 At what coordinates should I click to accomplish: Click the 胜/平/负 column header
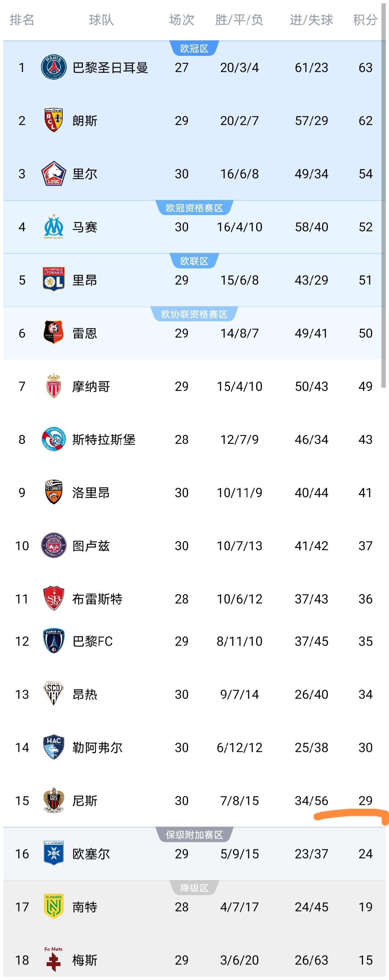[x=239, y=20]
